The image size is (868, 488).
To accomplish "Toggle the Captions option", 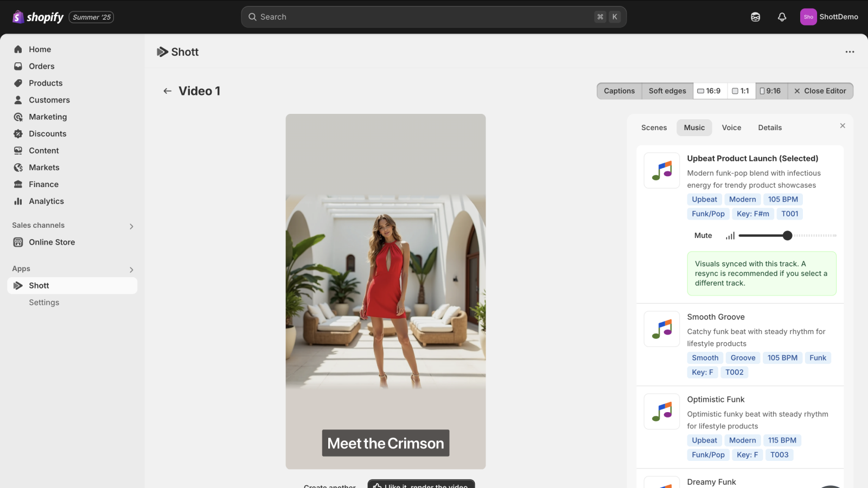I will pos(619,91).
